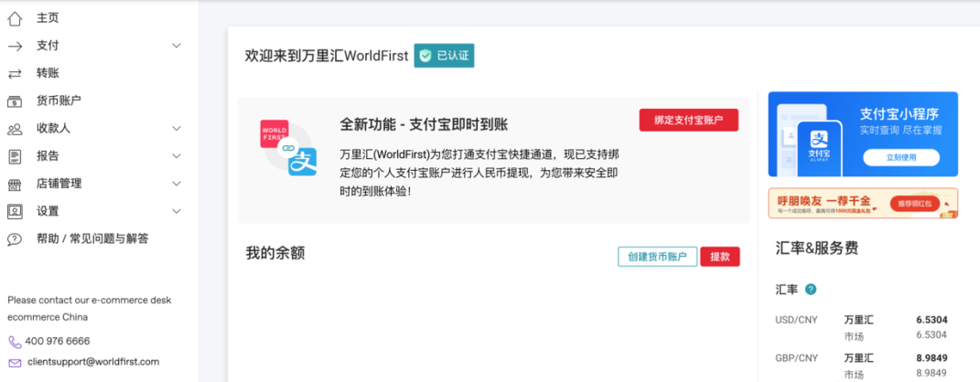The height and width of the screenshot is (382, 980).
Task: Click the 400 976 6666 phone number
Action: point(58,342)
